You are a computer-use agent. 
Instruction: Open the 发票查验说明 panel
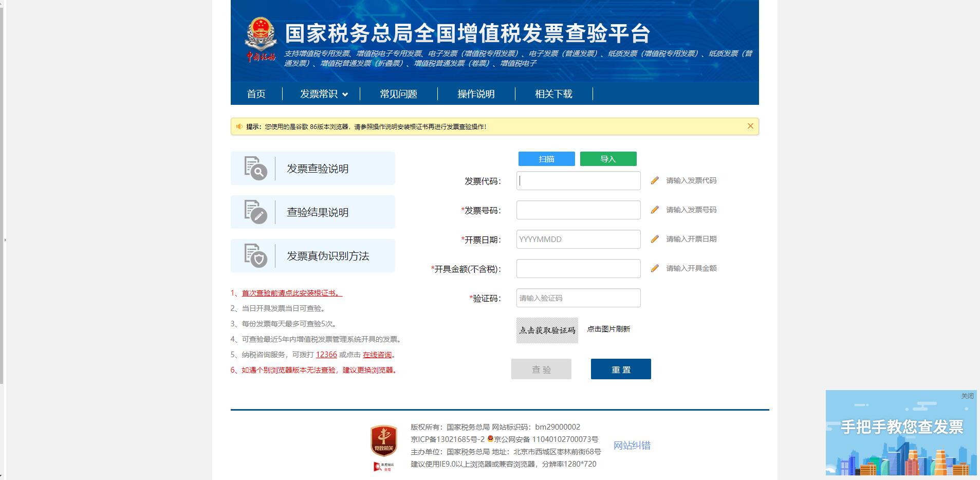pos(312,168)
